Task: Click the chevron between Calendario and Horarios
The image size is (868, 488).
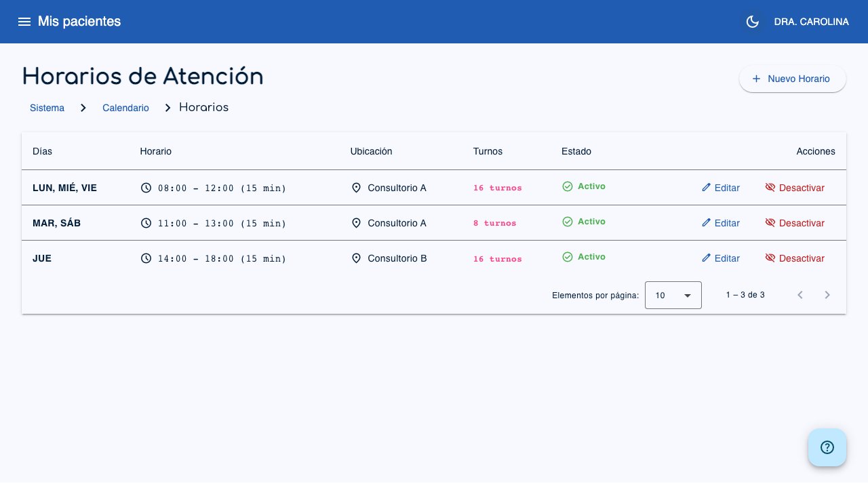Action: [167, 107]
